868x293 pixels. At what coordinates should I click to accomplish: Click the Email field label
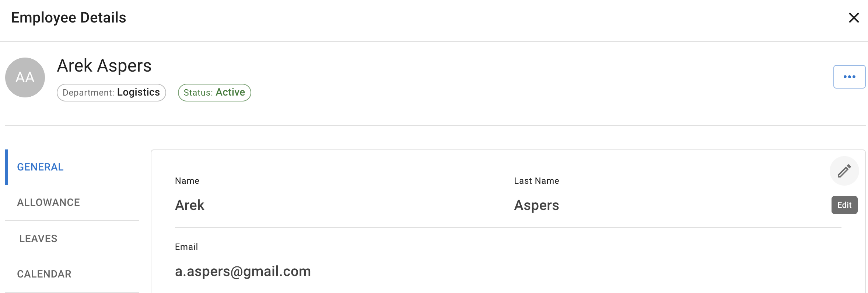click(186, 247)
